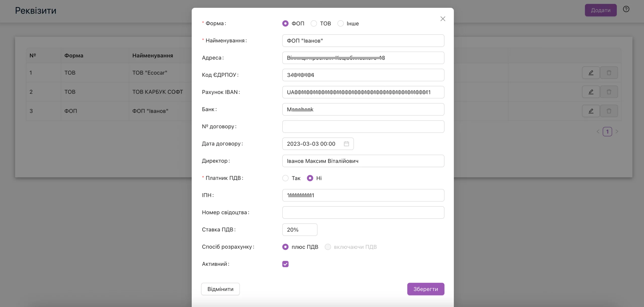Edit ФОП "Іванов" row pencil icon
The width and height of the screenshot is (644, 307).
[x=591, y=111]
